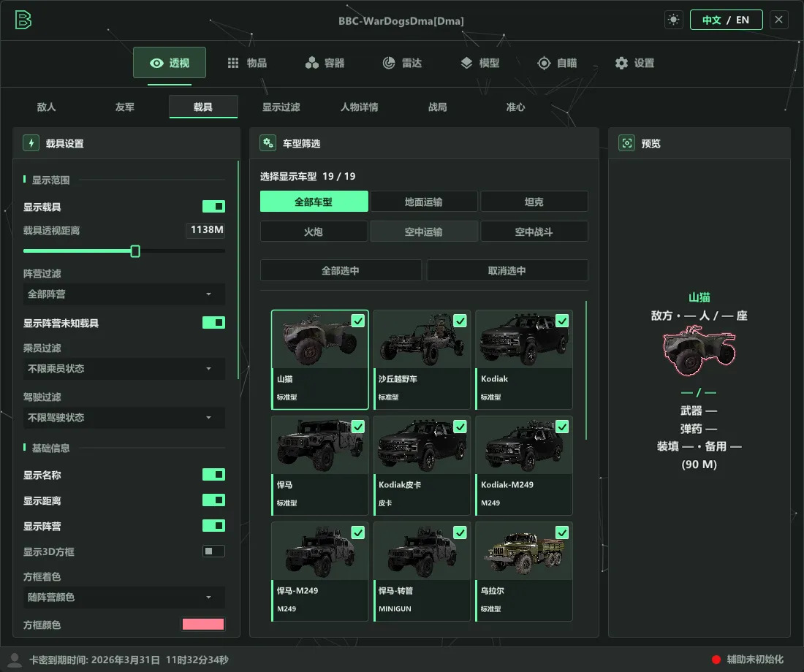804x672 pixels.
Task: Uncheck the 沙丘越野车 vehicle checkbox
Action: (x=460, y=321)
